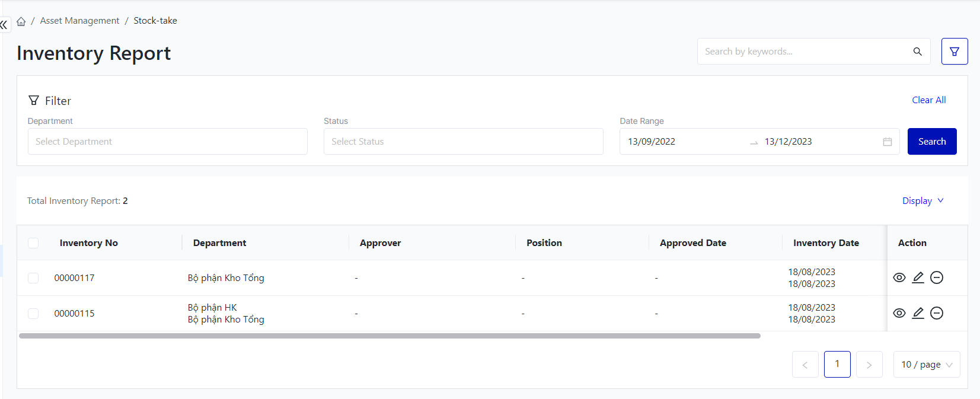980x399 pixels.
Task: Open the Select Status dropdown
Action: tap(463, 142)
